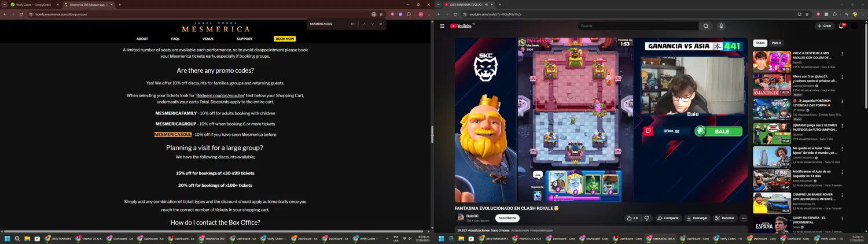Image resolution: width=868 pixels, height=244 pixels.
Task: Expand tab search arrow in left Chrome window
Action: pos(5,5)
